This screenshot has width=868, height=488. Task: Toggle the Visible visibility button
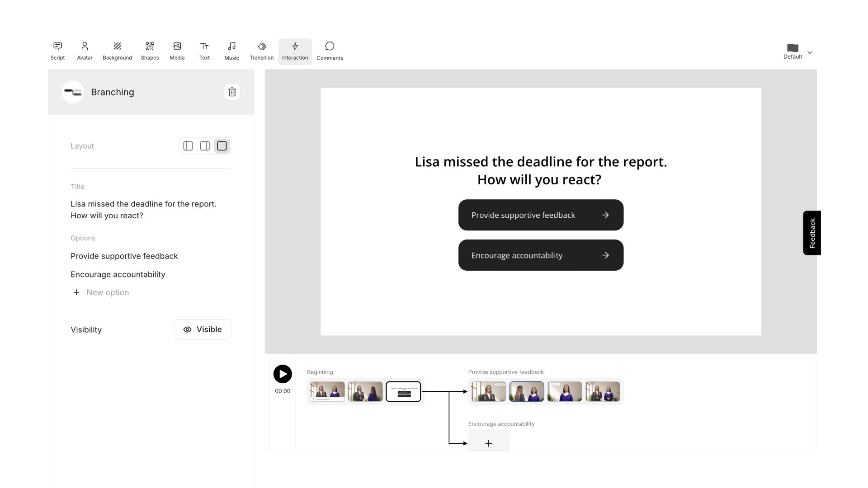[203, 329]
